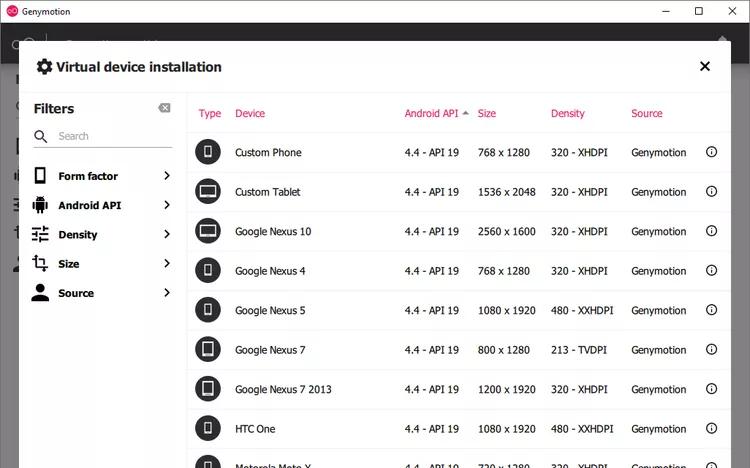750x468 pixels.
Task: Show info for HTC One
Action: [x=711, y=428]
